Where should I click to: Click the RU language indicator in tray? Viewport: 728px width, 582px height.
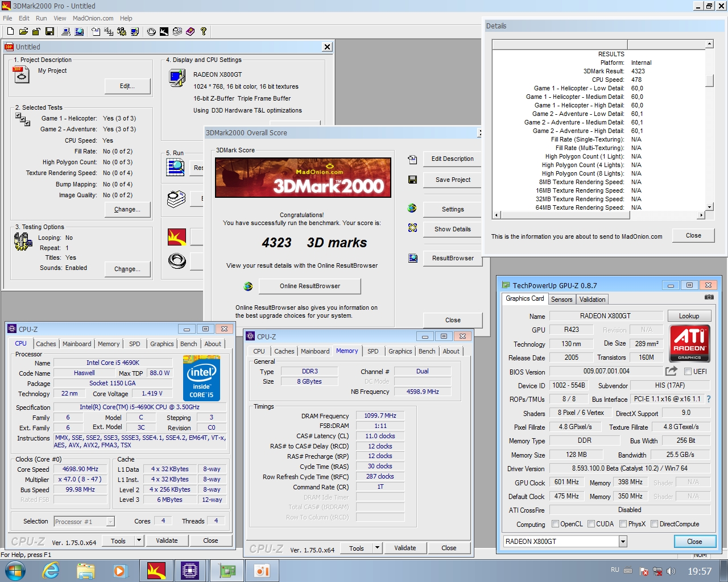[x=615, y=569]
